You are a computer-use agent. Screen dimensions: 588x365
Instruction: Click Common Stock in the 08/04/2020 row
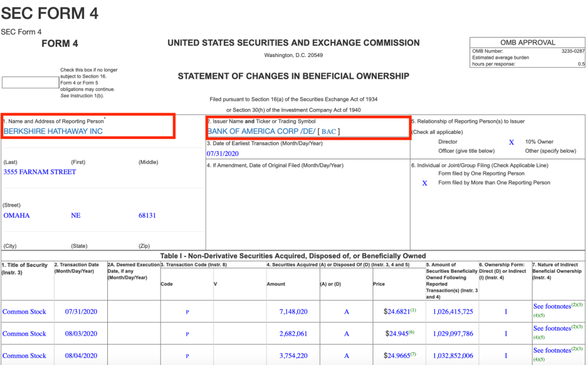(x=24, y=356)
